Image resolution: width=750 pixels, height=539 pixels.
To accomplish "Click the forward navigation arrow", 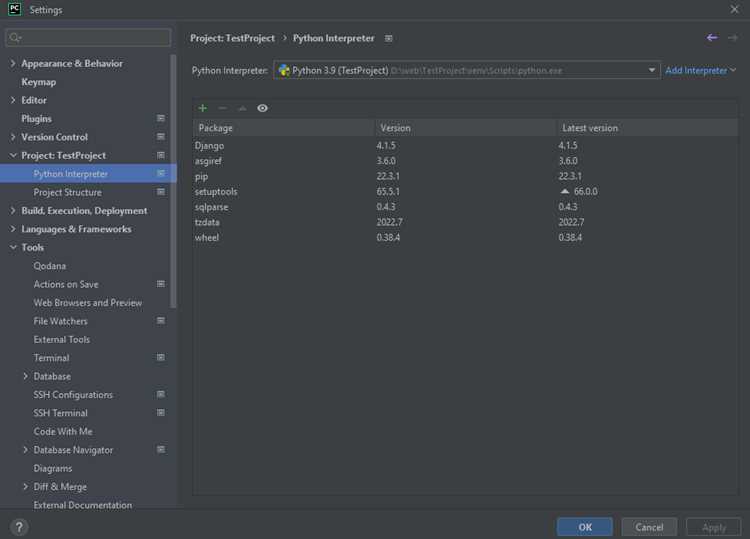I will tap(732, 37).
